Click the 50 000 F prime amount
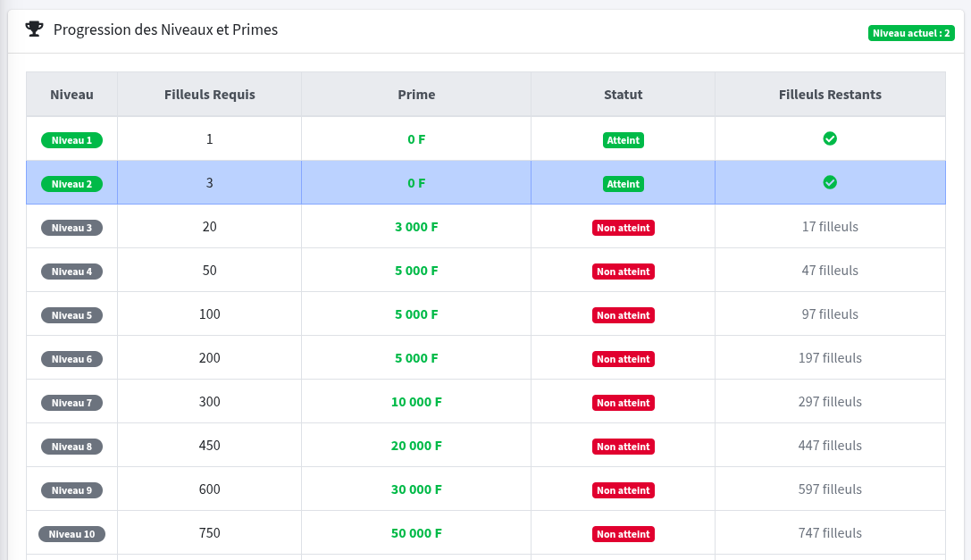971x560 pixels. click(416, 533)
